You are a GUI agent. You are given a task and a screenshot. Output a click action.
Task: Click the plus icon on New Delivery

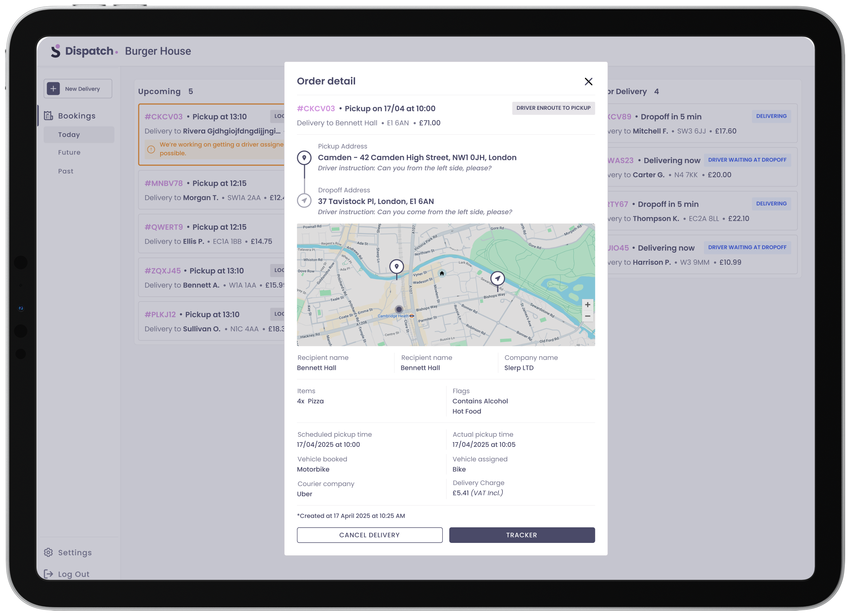click(x=53, y=89)
